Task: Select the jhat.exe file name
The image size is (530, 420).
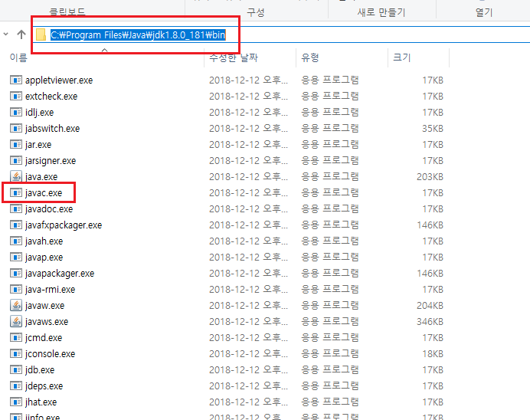Action: coord(41,402)
